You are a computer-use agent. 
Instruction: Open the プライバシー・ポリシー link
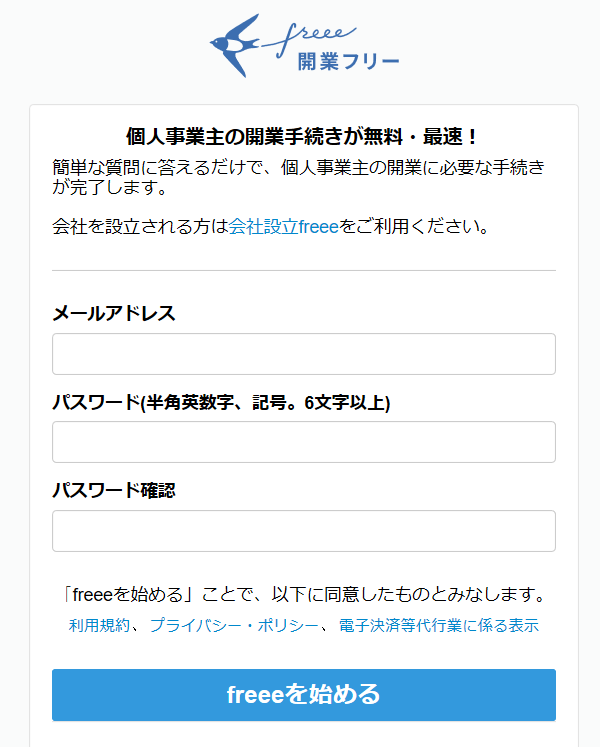pos(234,625)
